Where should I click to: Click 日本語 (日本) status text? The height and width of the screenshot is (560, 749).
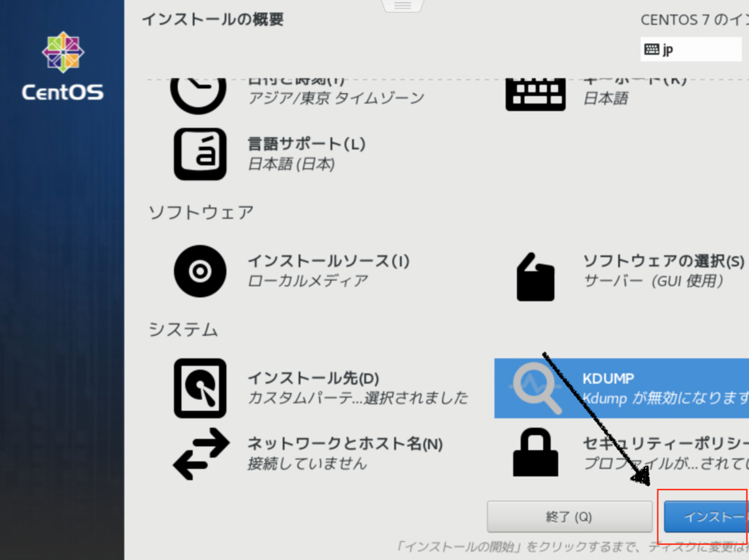tap(291, 164)
